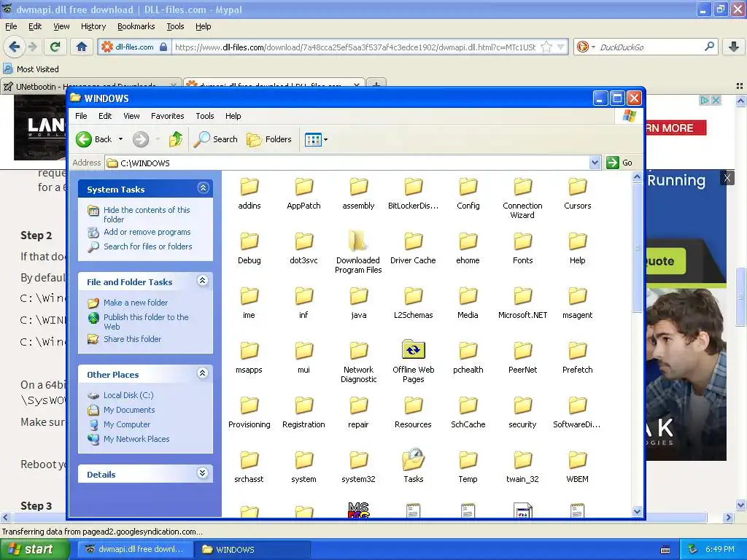Toggle the Folders pane button
Screen dimensions: 747x560
(269, 139)
